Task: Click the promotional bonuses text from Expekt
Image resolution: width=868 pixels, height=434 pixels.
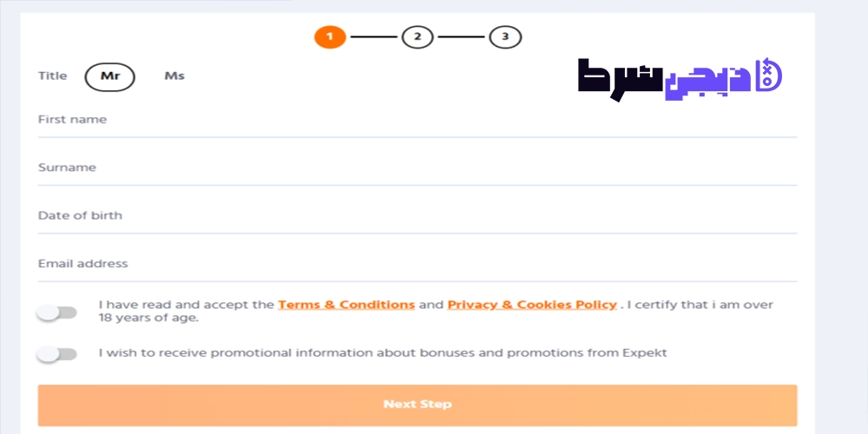Action: pos(383,353)
